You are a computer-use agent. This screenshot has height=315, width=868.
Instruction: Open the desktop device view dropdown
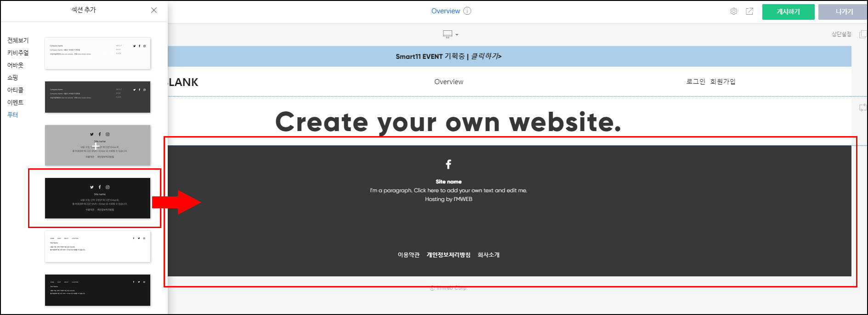(450, 34)
